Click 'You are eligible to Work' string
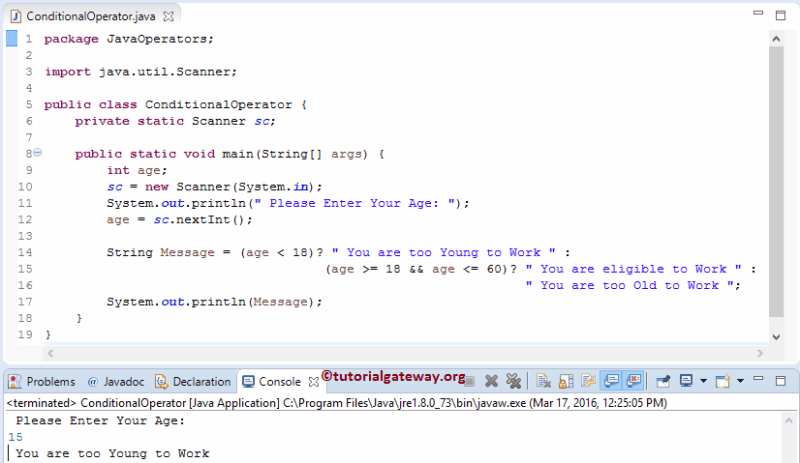The width and height of the screenshot is (800, 463). pyautogui.click(x=633, y=269)
